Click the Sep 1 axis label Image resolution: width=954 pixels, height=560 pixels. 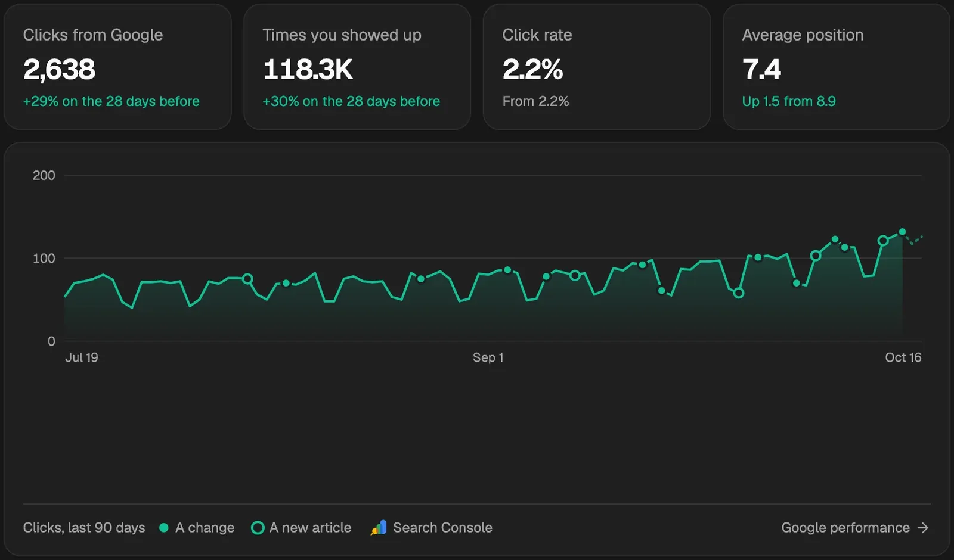(488, 357)
